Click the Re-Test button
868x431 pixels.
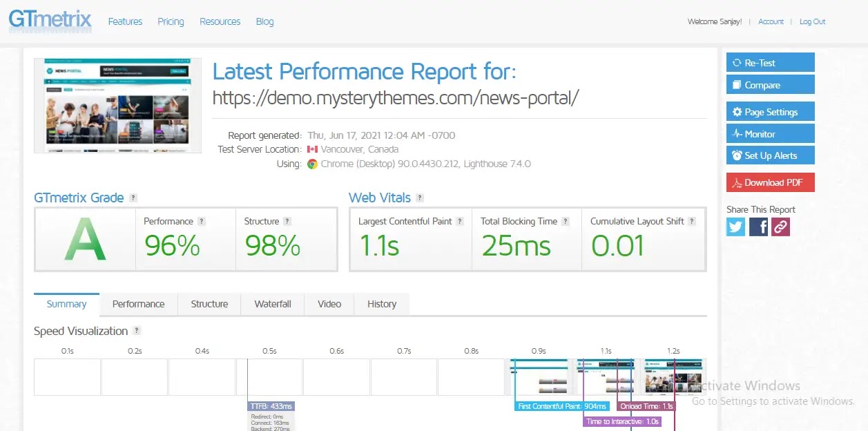click(x=771, y=62)
